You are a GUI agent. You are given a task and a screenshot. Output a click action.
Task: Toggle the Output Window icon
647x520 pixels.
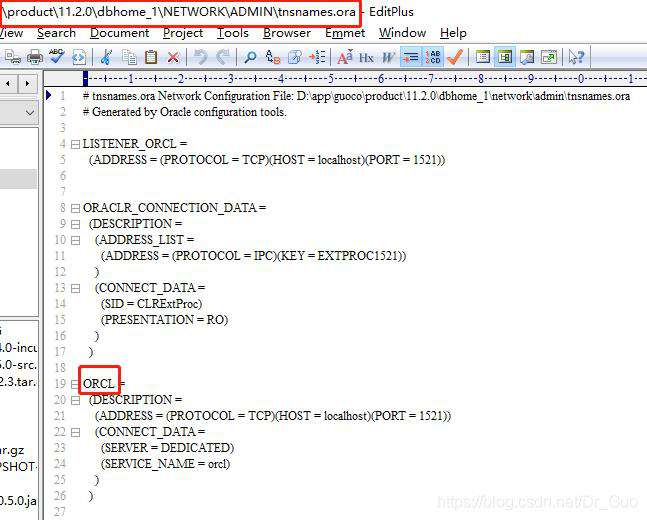(x=527, y=57)
